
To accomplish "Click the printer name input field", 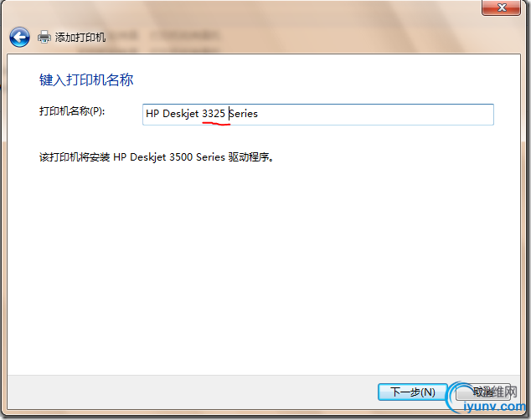I will point(318,115).
